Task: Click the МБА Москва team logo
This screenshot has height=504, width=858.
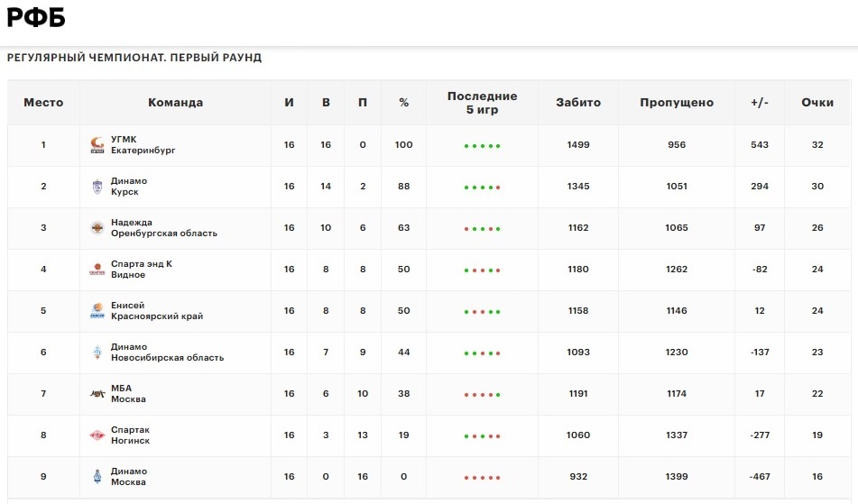Action: (x=97, y=394)
